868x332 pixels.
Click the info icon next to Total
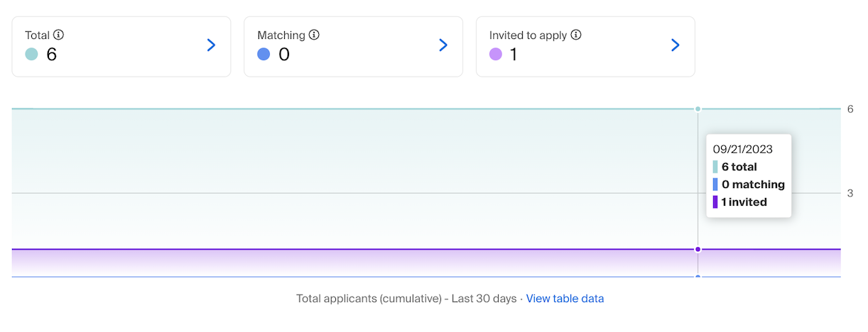coord(59,35)
